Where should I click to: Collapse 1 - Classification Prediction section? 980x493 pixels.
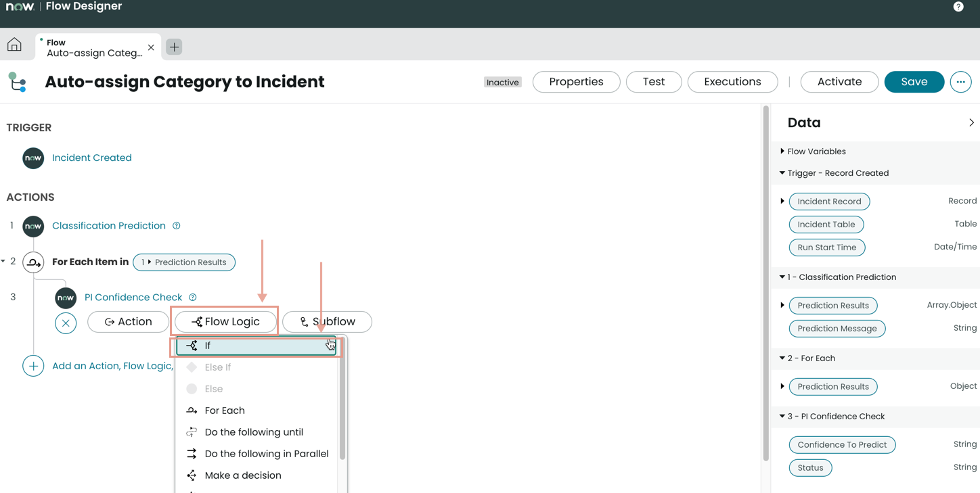(x=782, y=277)
